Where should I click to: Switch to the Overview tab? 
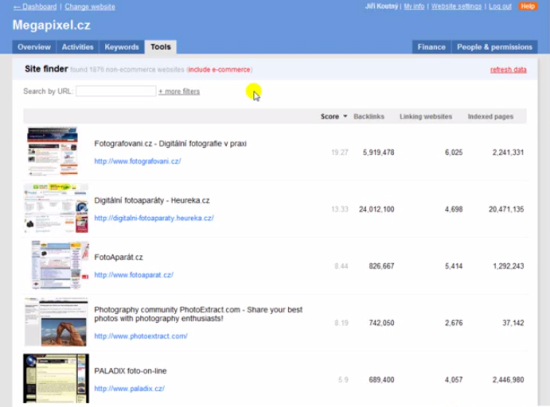click(34, 47)
